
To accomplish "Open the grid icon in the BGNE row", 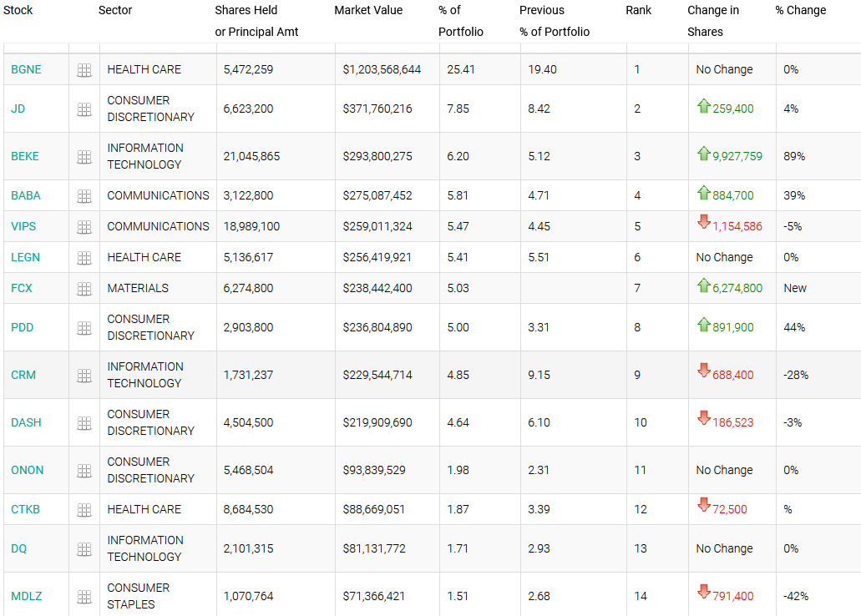I will point(84,70).
